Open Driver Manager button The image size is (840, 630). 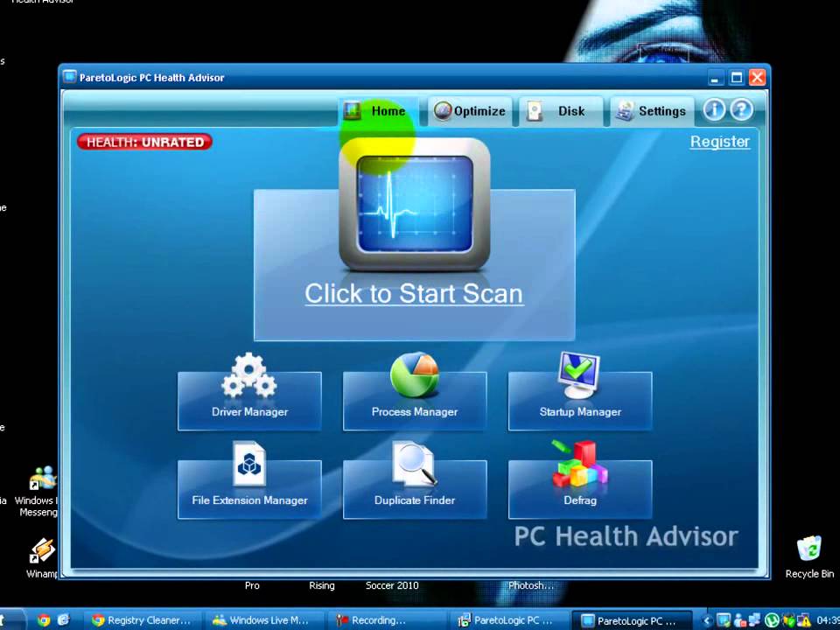[x=249, y=401]
